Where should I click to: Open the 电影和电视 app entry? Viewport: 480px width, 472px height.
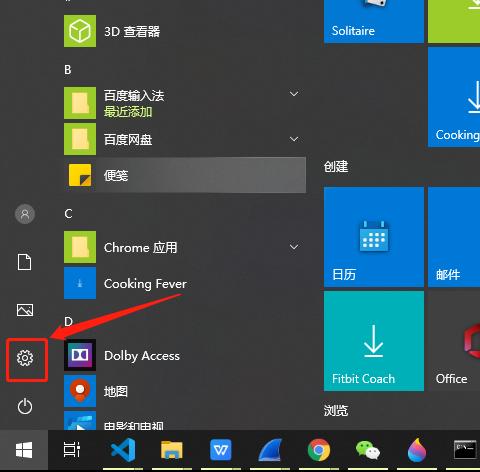185,420
